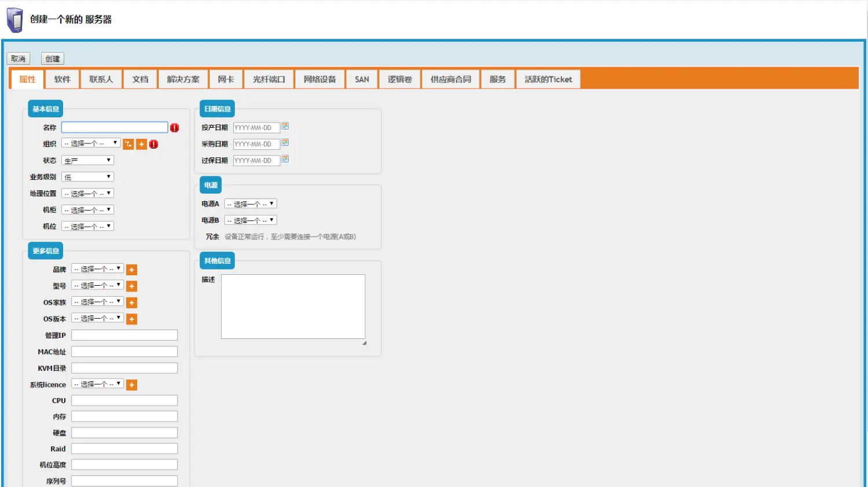Add a new OS版本 with plus icon
Image resolution: width=868 pixels, height=487 pixels.
[132, 319]
